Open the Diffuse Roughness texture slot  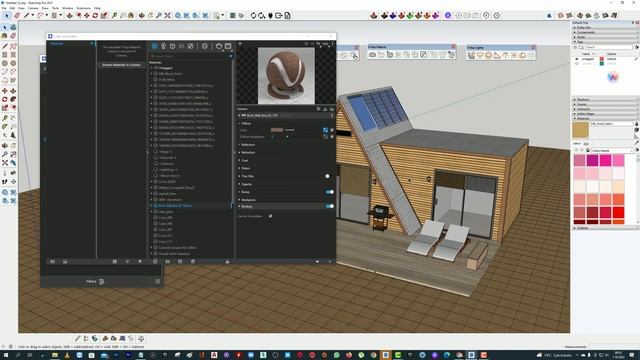coord(325,137)
